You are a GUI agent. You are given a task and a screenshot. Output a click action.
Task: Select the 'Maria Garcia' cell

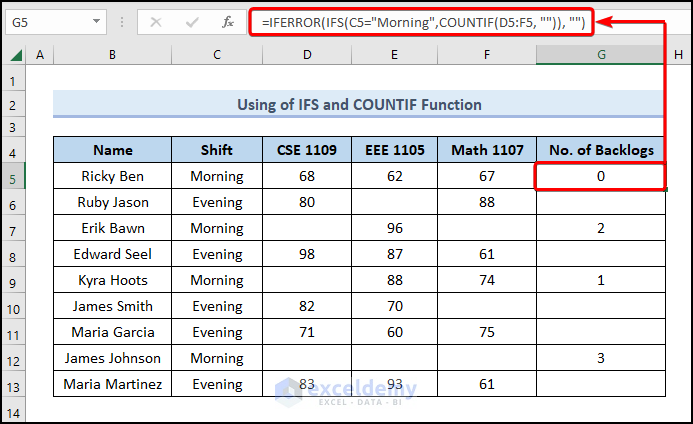(112, 332)
